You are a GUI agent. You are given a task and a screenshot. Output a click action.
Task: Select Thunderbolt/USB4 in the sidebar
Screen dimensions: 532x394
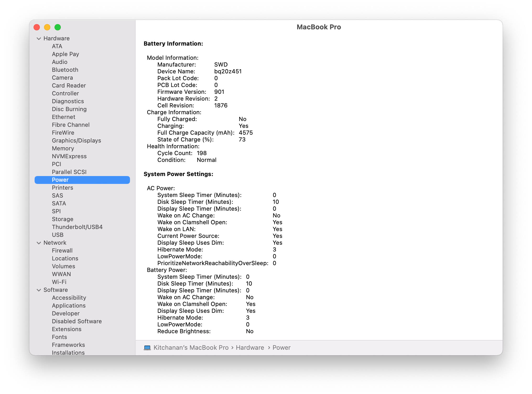(77, 227)
